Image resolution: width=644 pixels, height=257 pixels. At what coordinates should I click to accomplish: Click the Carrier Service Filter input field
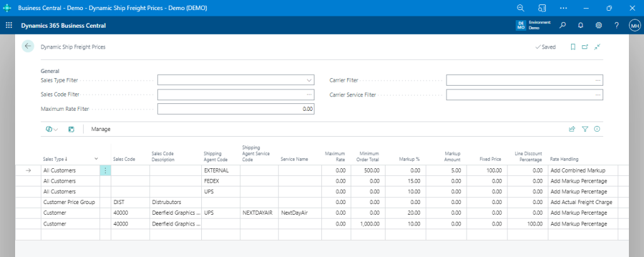coord(525,94)
